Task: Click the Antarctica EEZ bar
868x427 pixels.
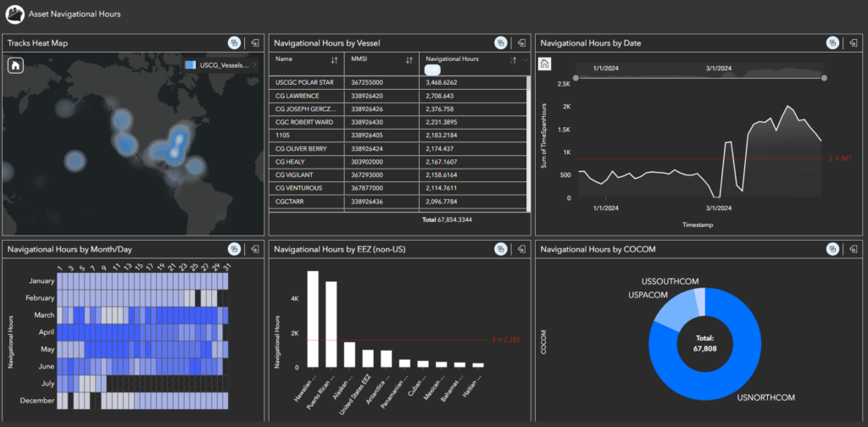Action: [386, 358]
